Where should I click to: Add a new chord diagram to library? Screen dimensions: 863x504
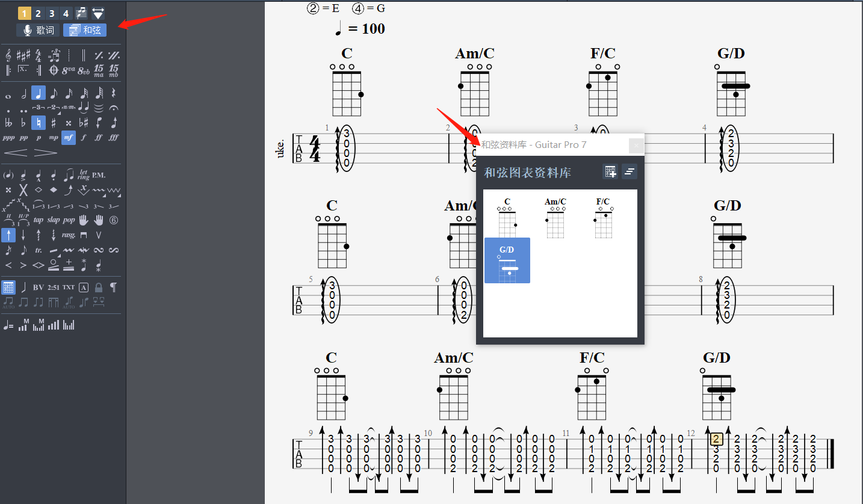click(x=610, y=172)
